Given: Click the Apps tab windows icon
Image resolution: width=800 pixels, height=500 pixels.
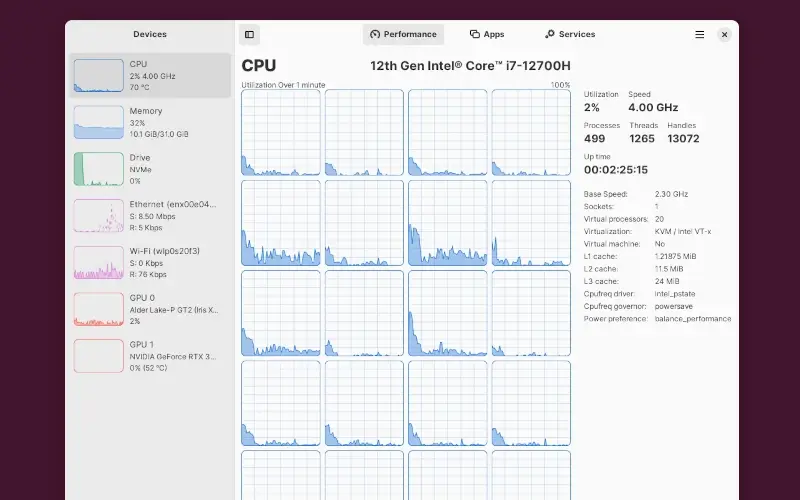Looking at the screenshot, I should [474, 34].
